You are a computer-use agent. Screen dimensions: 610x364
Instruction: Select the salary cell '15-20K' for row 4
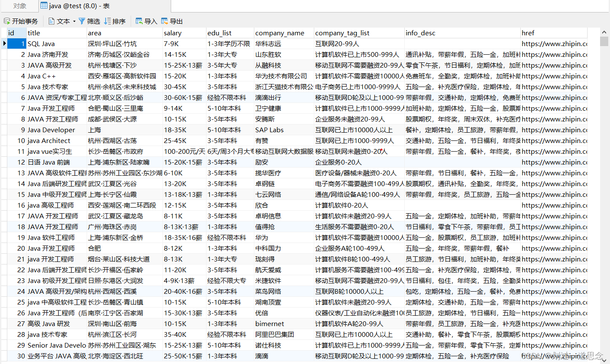185,76
